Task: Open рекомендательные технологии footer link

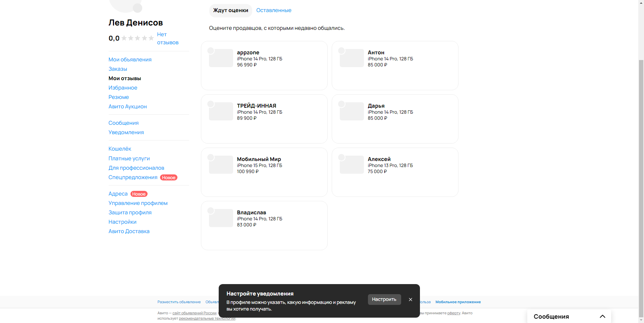Action: [207, 318]
